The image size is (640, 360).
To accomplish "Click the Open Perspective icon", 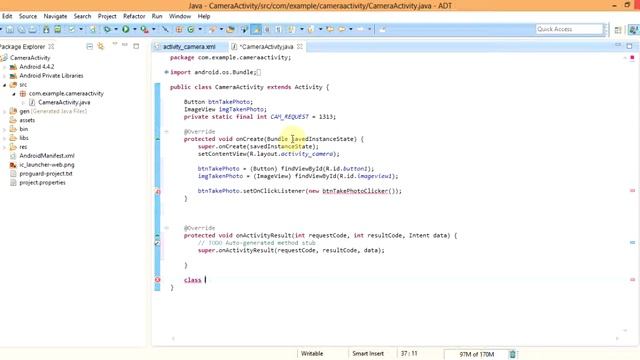I will [x=618, y=30].
